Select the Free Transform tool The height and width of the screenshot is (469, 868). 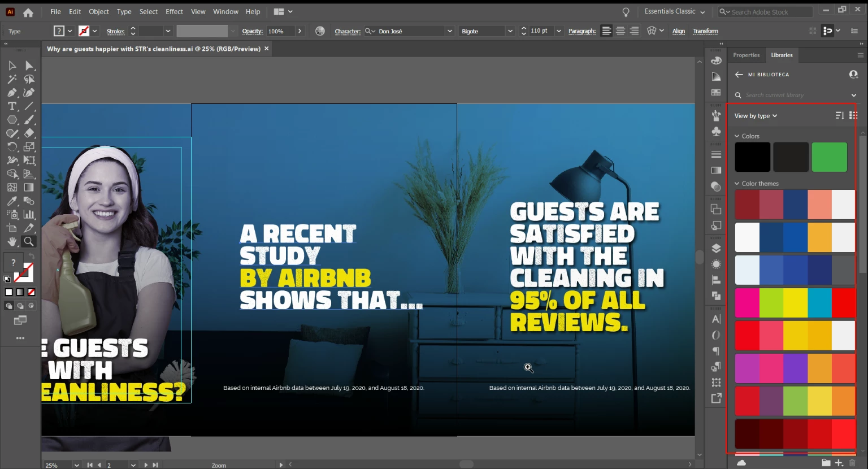click(x=29, y=160)
